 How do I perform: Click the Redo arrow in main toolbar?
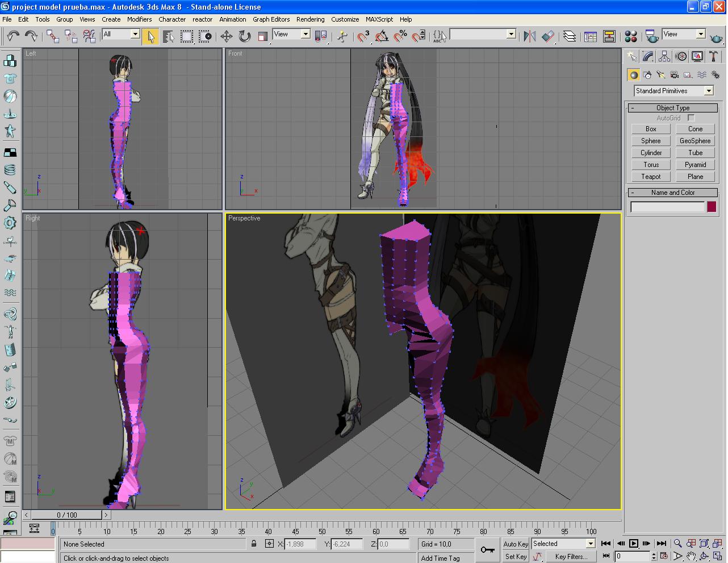(x=31, y=36)
